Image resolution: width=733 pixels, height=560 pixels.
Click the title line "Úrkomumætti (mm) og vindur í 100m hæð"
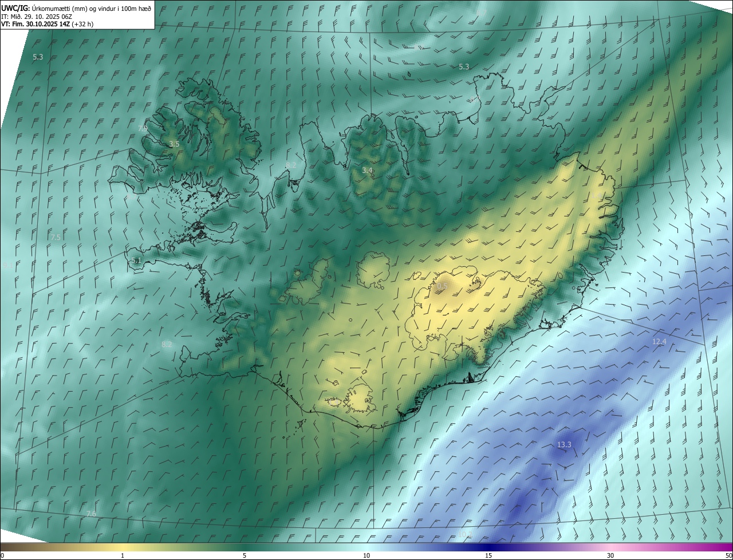tap(93, 7)
